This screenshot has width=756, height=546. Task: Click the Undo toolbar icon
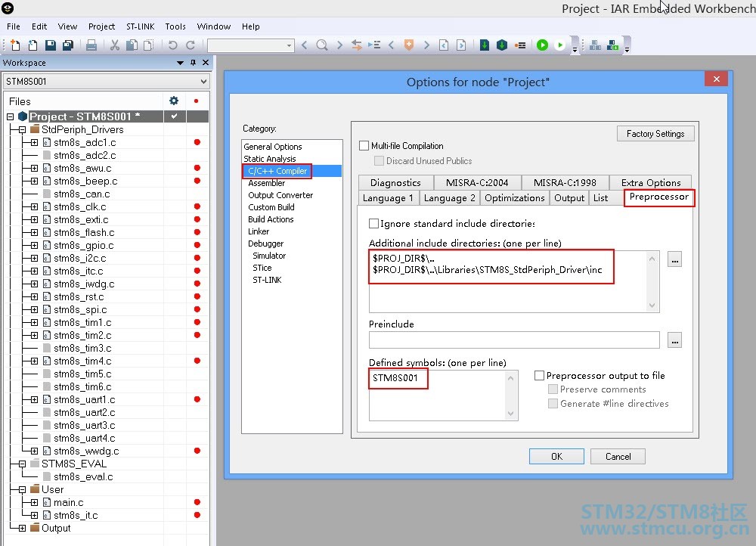pyautogui.click(x=172, y=45)
